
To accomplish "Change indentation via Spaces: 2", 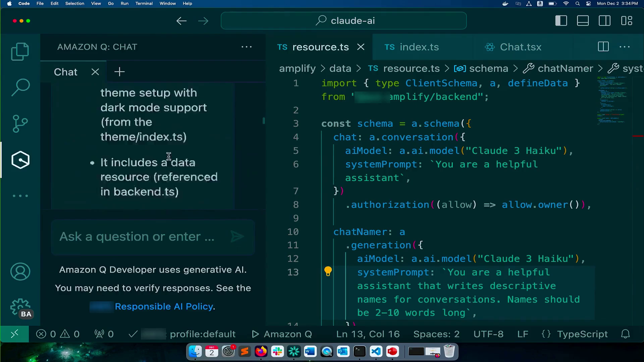I will (x=436, y=334).
